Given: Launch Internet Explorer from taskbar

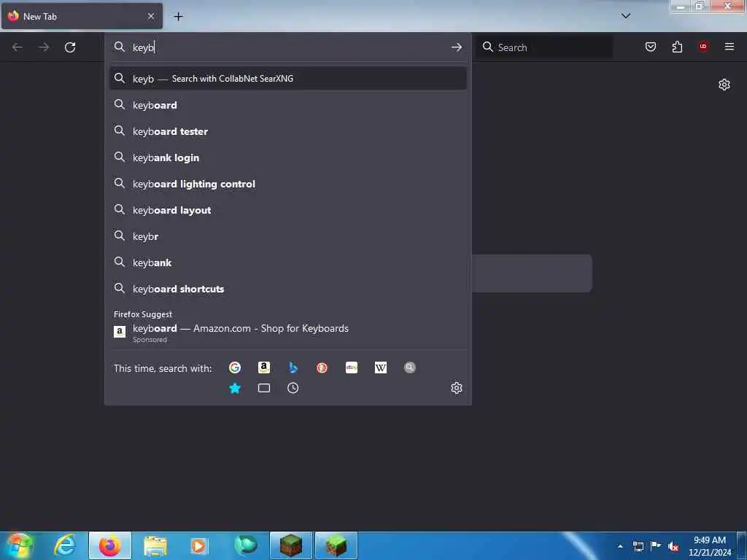Looking at the screenshot, I should 65,545.
